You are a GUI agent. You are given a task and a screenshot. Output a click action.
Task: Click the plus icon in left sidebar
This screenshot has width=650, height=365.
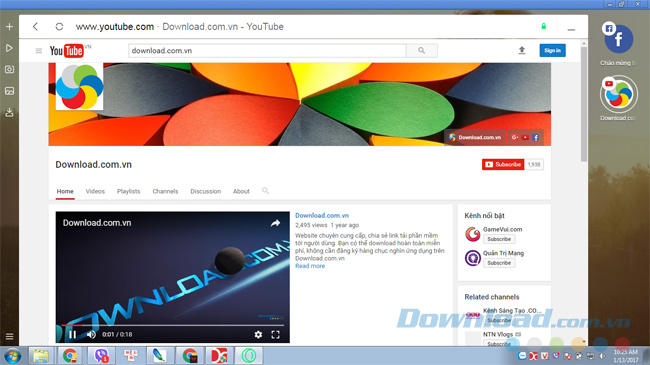[x=9, y=27]
